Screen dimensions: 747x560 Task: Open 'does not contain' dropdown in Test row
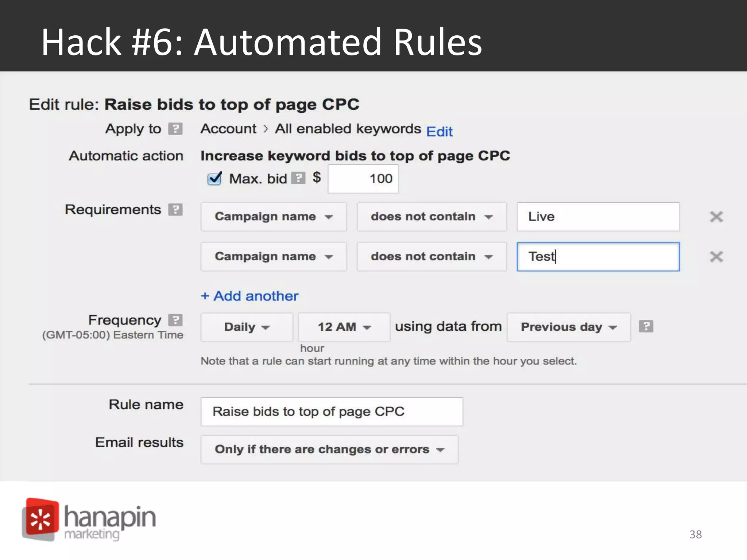(x=432, y=257)
